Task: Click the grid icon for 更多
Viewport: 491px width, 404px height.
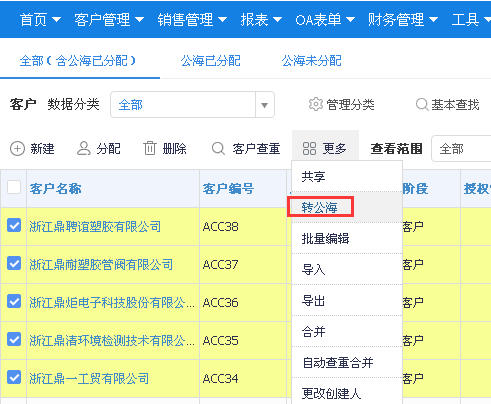Action: coord(309,149)
